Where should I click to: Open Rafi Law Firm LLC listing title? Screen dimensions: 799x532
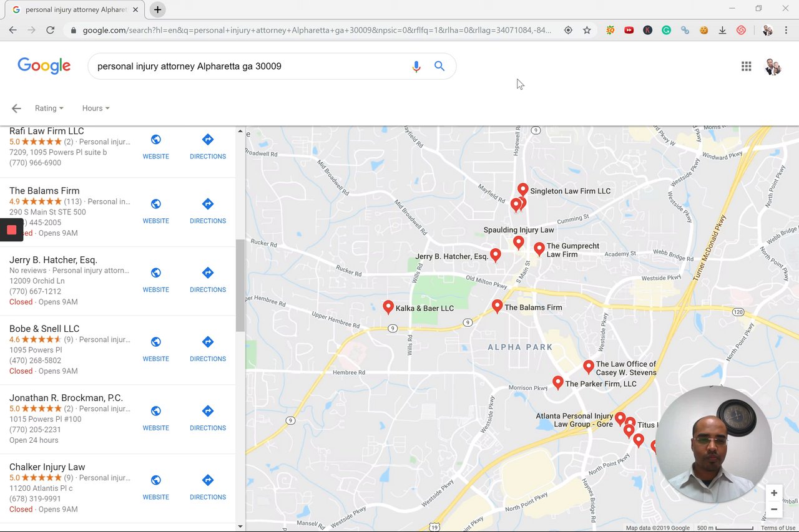(47, 131)
